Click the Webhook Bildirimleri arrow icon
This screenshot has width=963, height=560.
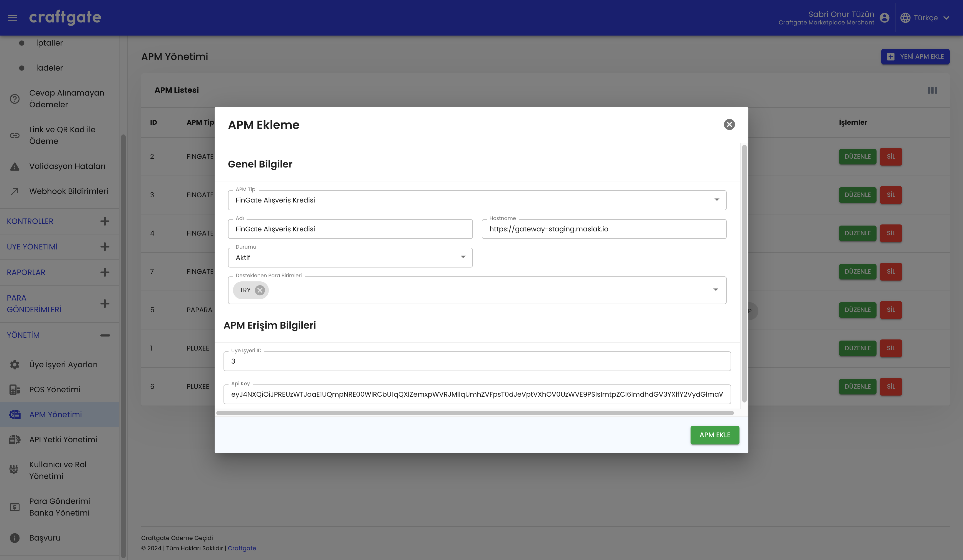tap(14, 191)
